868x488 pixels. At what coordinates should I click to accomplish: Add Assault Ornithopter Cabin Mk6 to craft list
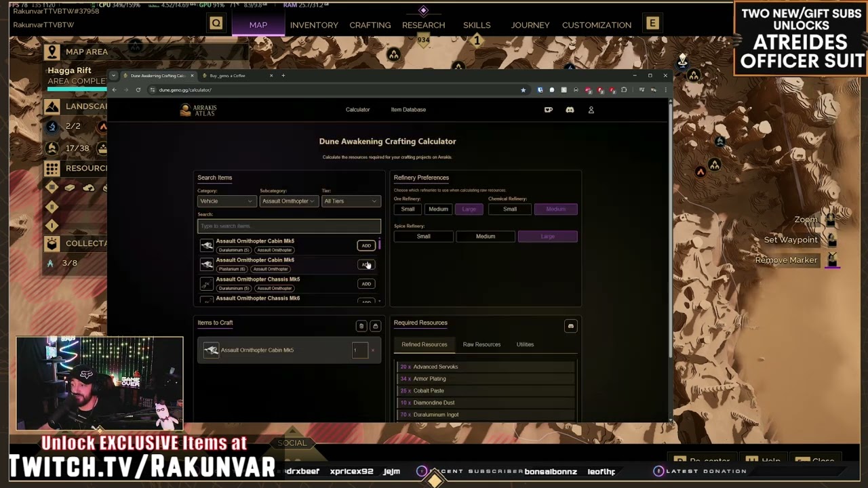(366, 265)
